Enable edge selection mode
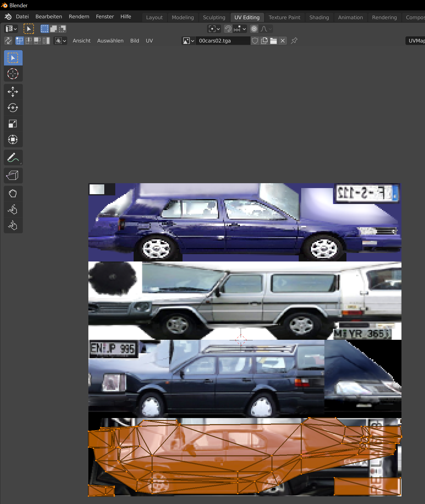This screenshot has width=425, height=504. [x=28, y=41]
